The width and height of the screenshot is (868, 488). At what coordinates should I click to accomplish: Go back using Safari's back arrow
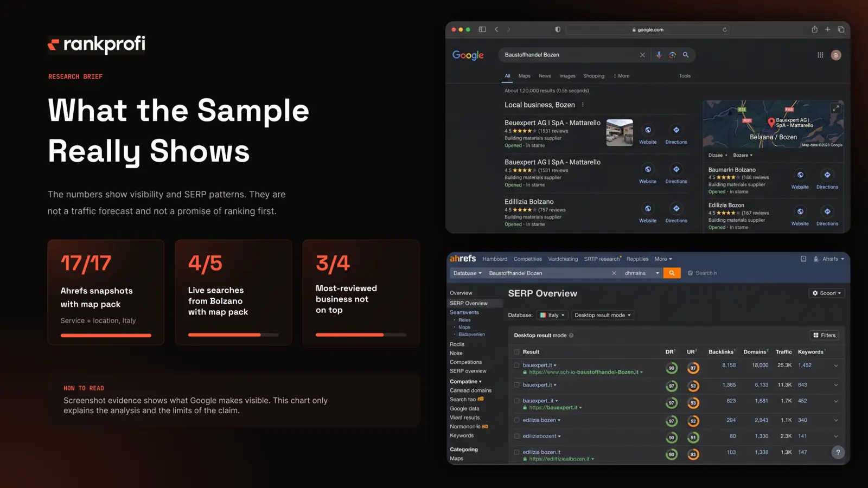496,29
